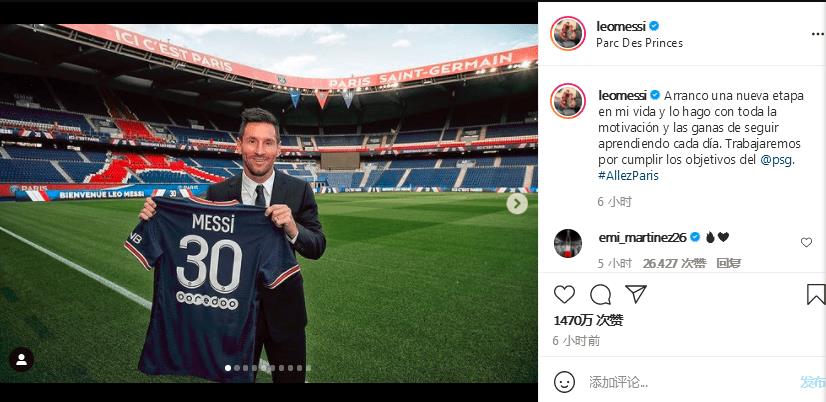The image size is (826, 402).
Task: Like emi_martinez26's comment with small heart
Action: point(807,242)
